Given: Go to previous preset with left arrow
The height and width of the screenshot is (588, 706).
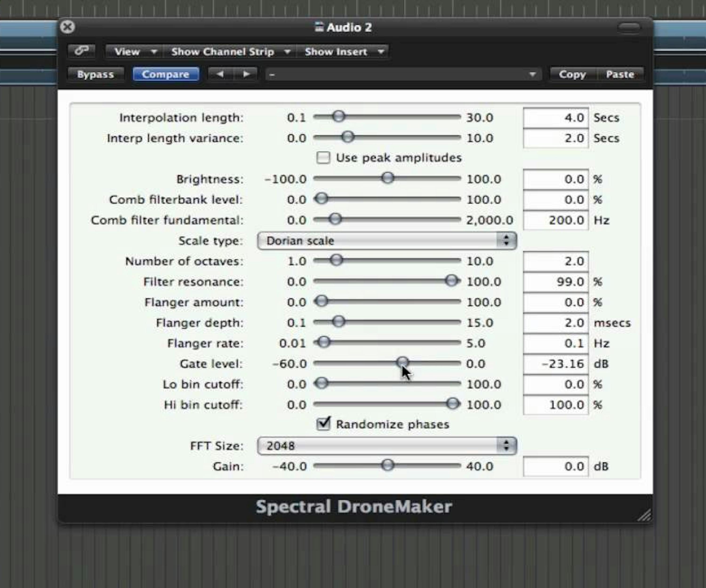Looking at the screenshot, I should (x=220, y=74).
